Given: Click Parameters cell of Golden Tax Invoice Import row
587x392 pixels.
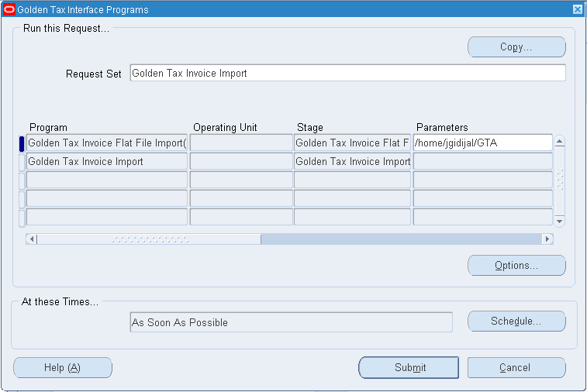Looking at the screenshot, I should click(x=483, y=161).
